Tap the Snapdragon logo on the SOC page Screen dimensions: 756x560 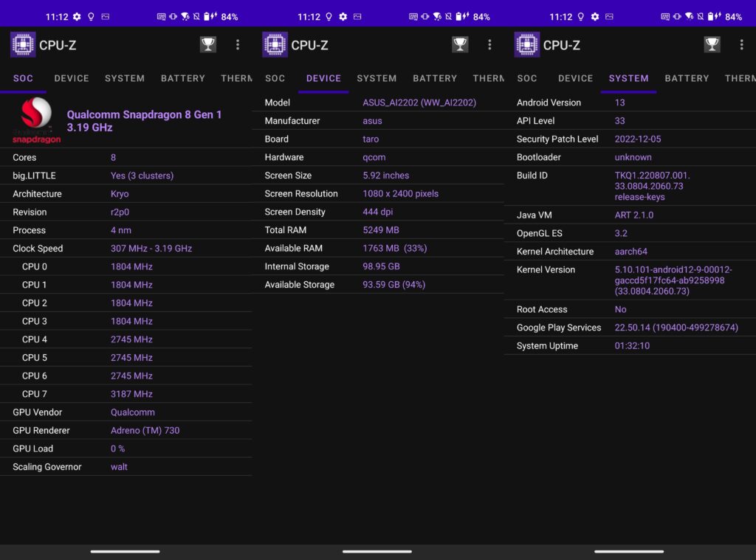coord(36,120)
